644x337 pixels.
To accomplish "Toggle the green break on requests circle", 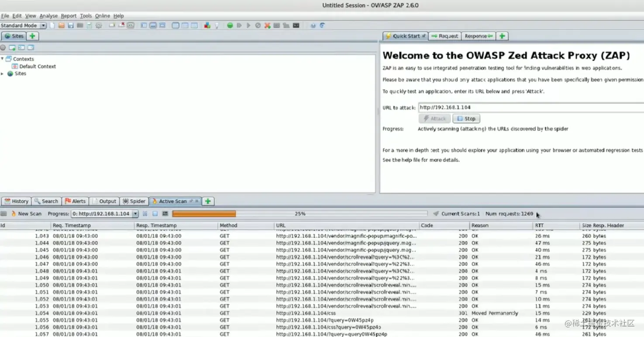I will pyautogui.click(x=230, y=25).
